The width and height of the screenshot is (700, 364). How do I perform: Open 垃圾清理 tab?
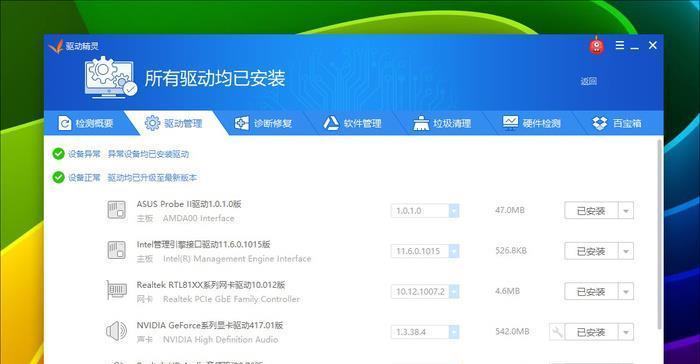(443, 123)
